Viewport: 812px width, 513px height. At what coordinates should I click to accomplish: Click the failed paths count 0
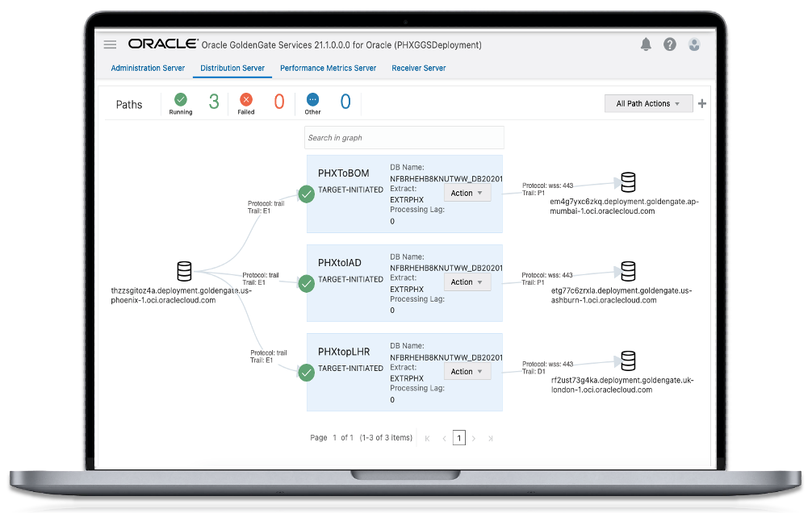[279, 102]
